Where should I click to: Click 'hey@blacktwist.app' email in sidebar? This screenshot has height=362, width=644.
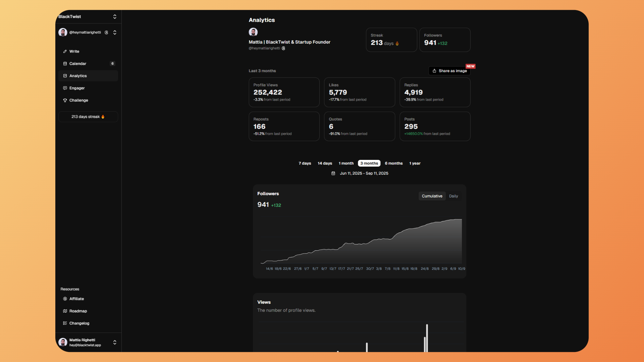tap(85, 345)
